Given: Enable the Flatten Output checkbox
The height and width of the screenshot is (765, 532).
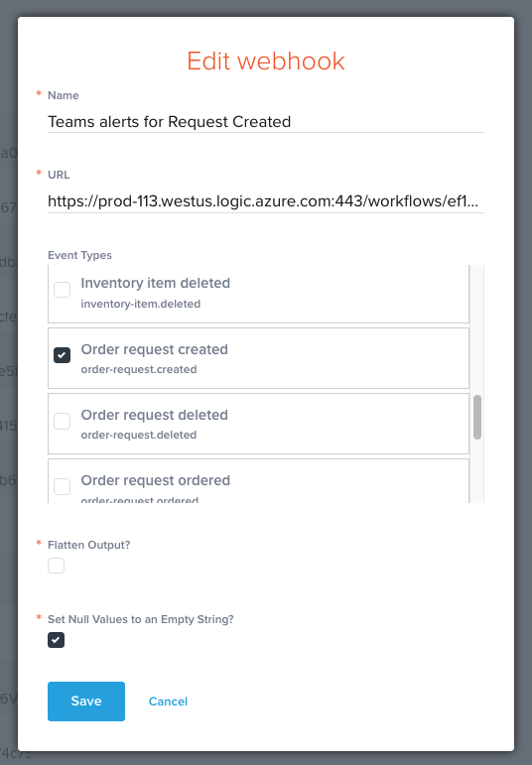Looking at the screenshot, I should pos(57,566).
